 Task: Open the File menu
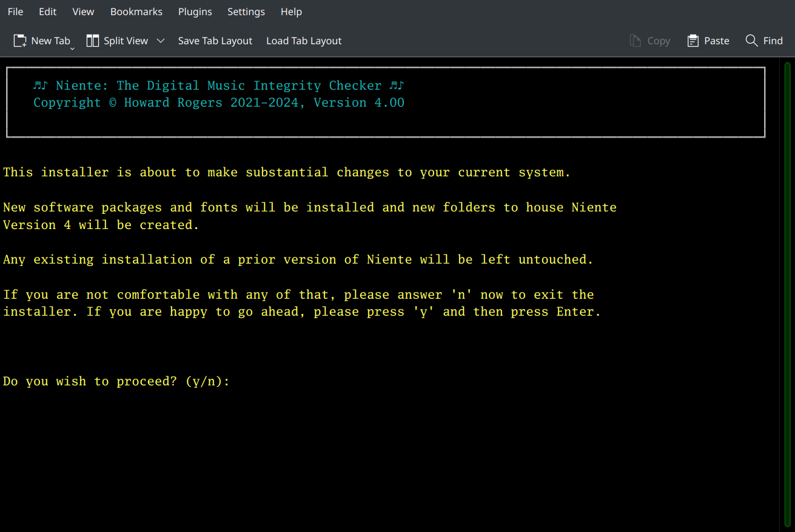15,12
